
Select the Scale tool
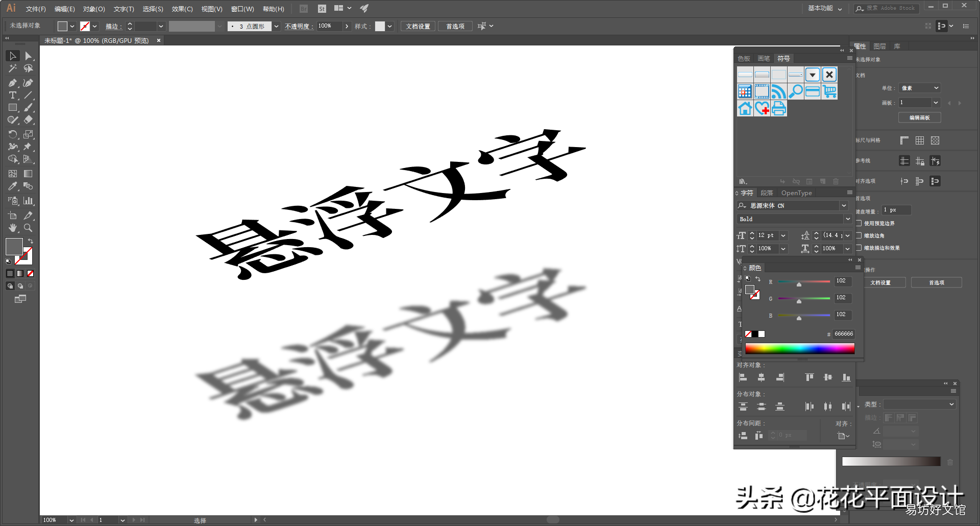pyautogui.click(x=29, y=134)
